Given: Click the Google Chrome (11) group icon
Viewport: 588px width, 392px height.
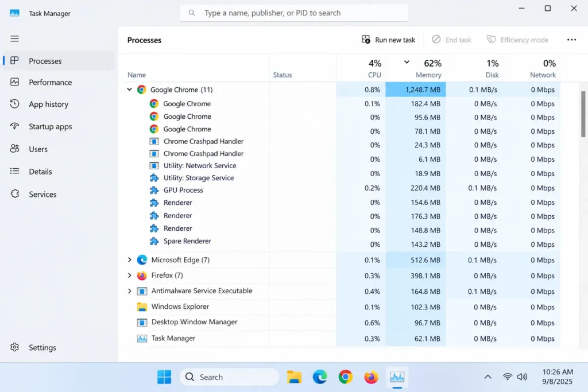Looking at the screenshot, I should 141,90.
